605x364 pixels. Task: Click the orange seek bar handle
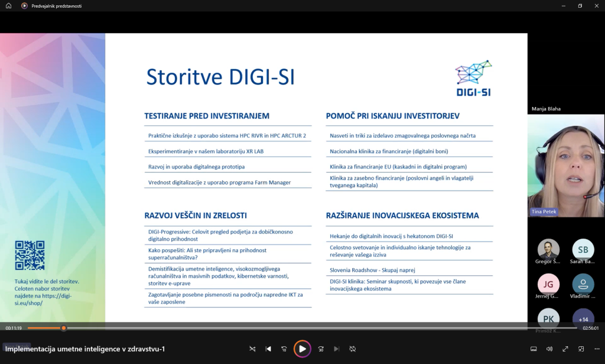point(64,328)
